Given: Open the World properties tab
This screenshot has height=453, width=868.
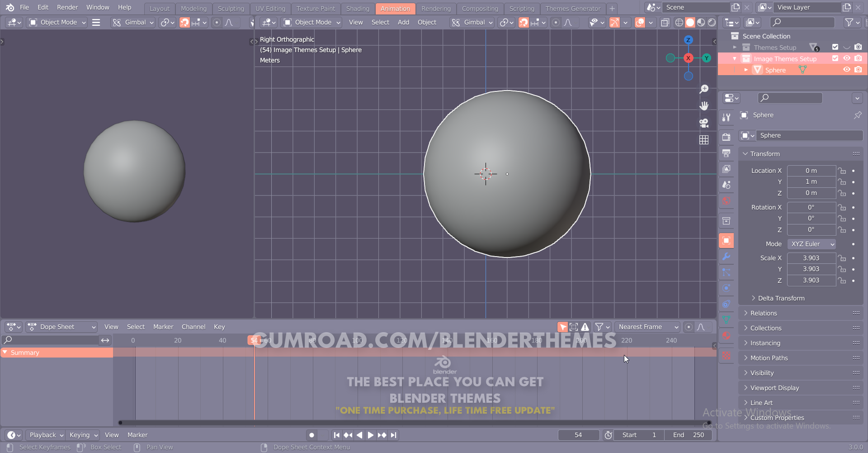Looking at the screenshot, I should 726,200.
